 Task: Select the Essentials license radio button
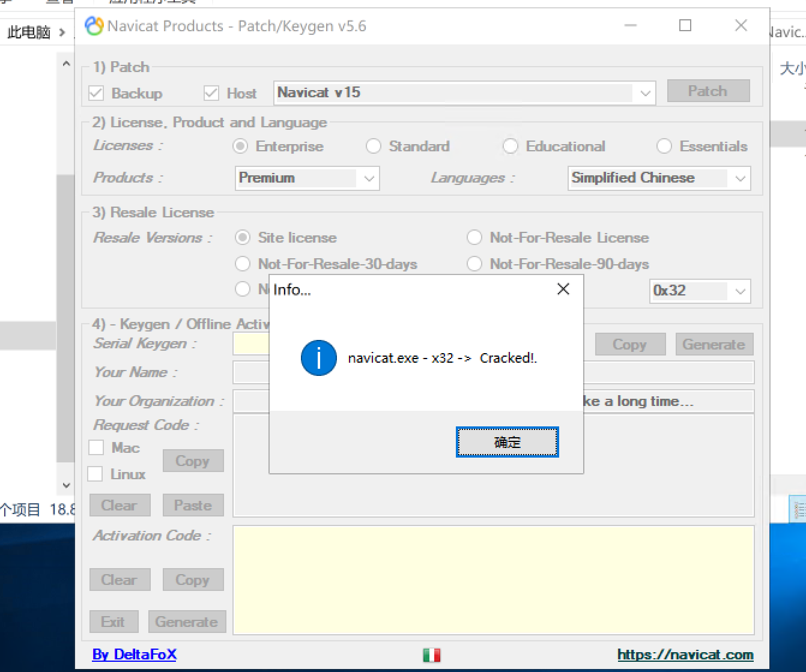click(x=664, y=146)
